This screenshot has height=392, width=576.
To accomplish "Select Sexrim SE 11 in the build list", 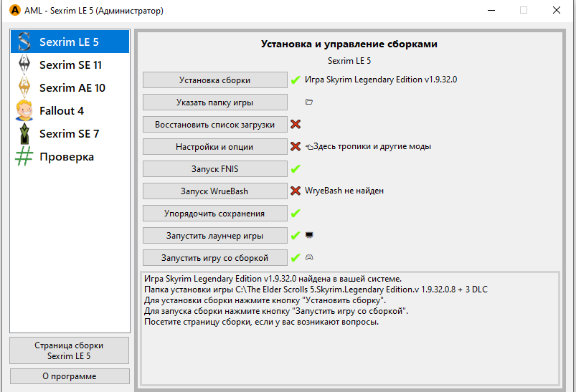I will [70, 64].
